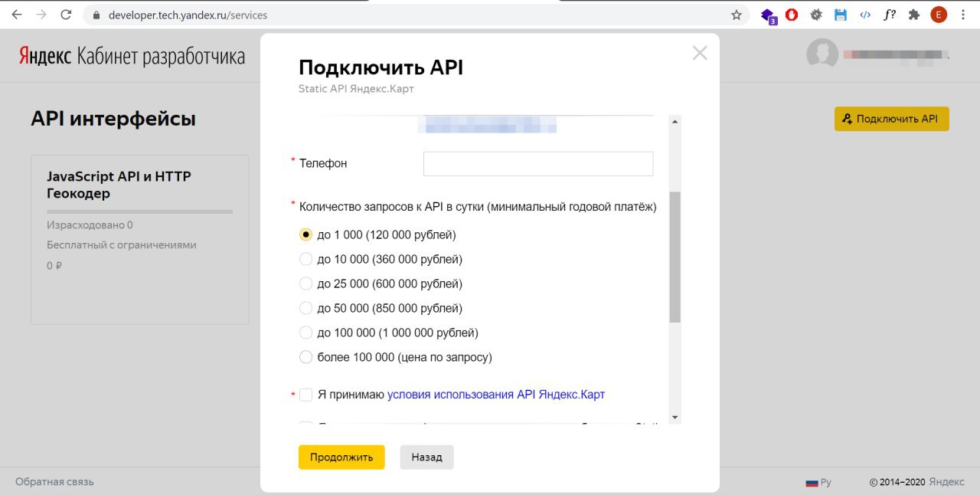Check the Я принимаю условия checkbox
This screenshot has width=980, height=495.
(305, 395)
